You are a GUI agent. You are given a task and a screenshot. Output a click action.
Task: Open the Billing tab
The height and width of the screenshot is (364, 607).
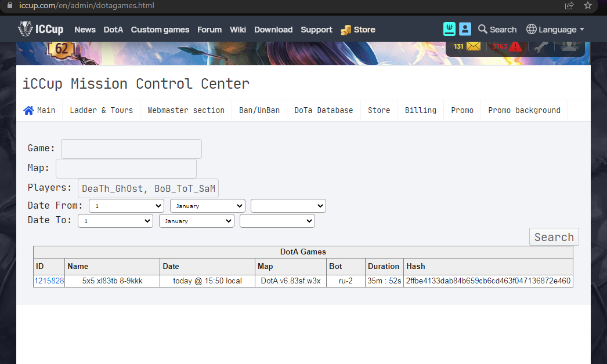420,111
